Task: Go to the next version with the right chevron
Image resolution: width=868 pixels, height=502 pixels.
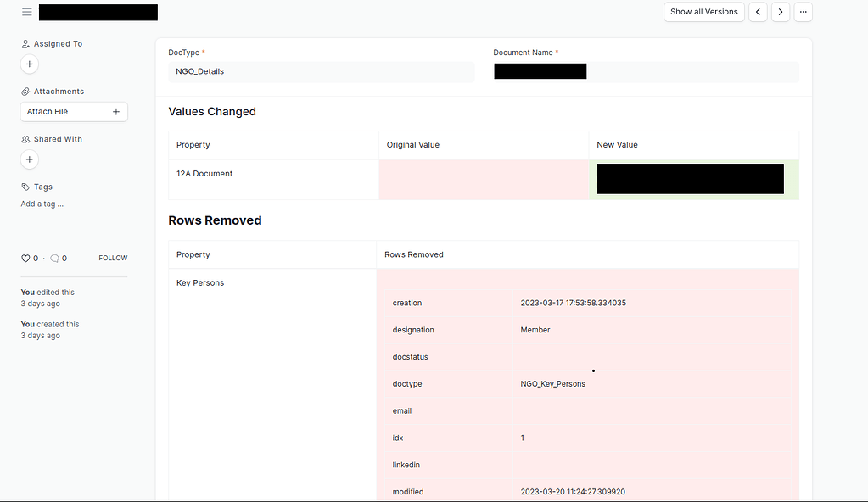Action: (780, 12)
